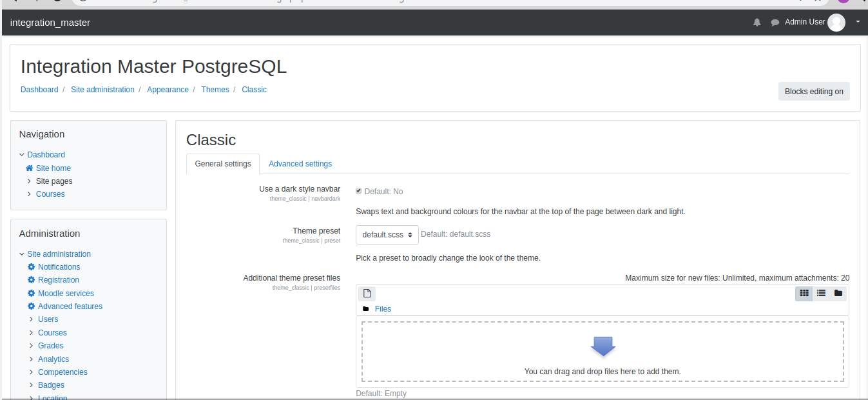Toggle the dark style navbar checkbox

(x=359, y=191)
